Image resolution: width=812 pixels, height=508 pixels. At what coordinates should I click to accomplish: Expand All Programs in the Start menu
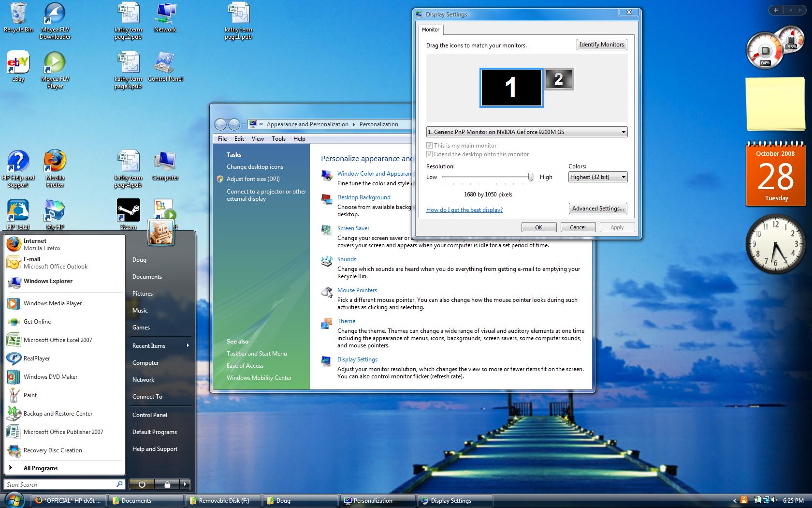pyautogui.click(x=41, y=468)
